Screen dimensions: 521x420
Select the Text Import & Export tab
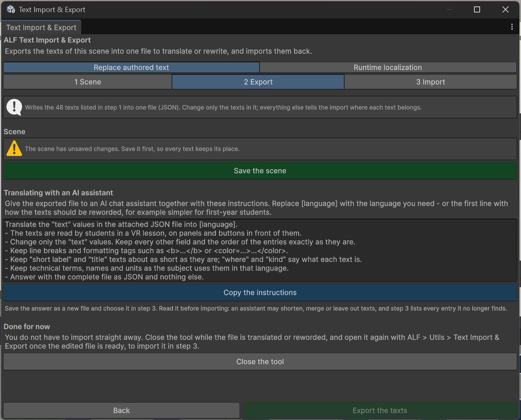(41, 27)
